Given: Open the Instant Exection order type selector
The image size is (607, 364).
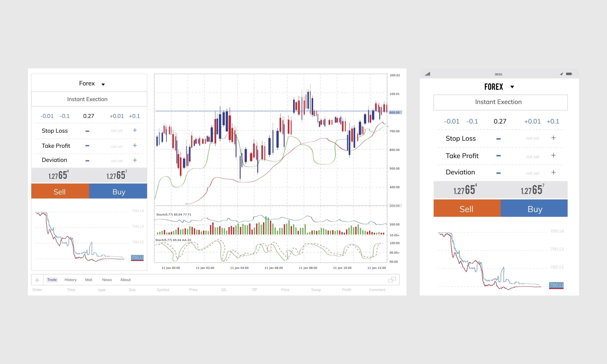Looking at the screenshot, I should (87, 99).
